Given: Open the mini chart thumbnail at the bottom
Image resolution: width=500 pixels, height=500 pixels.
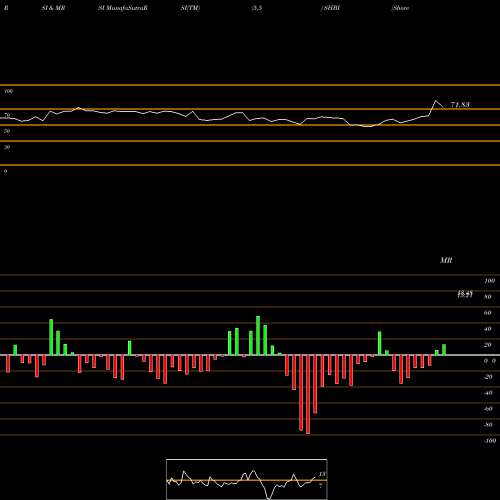Looking at the screenshot, I should [x=247, y=479].
